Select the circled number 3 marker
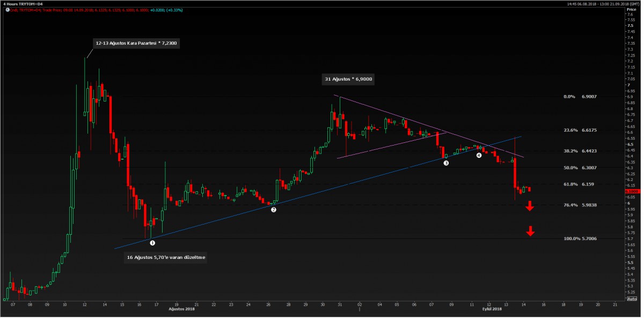The width and height of the screenshot is (644, 318). point(446,163)
